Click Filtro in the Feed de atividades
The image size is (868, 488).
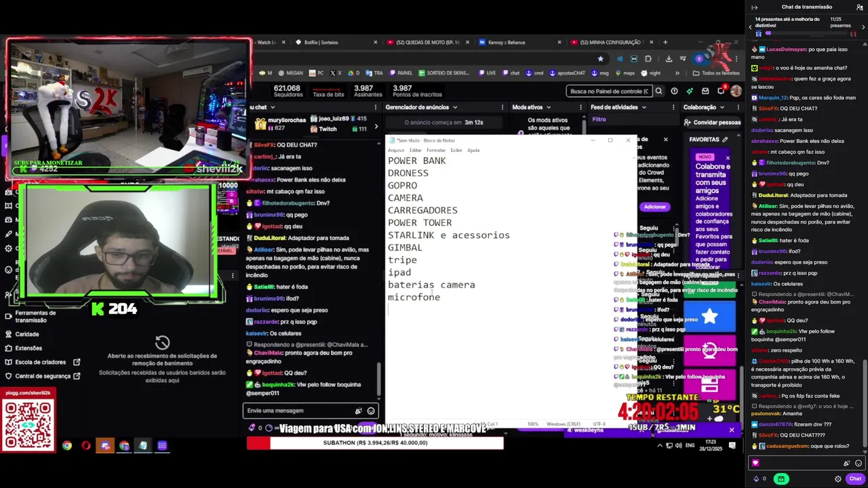click(599, 120)
